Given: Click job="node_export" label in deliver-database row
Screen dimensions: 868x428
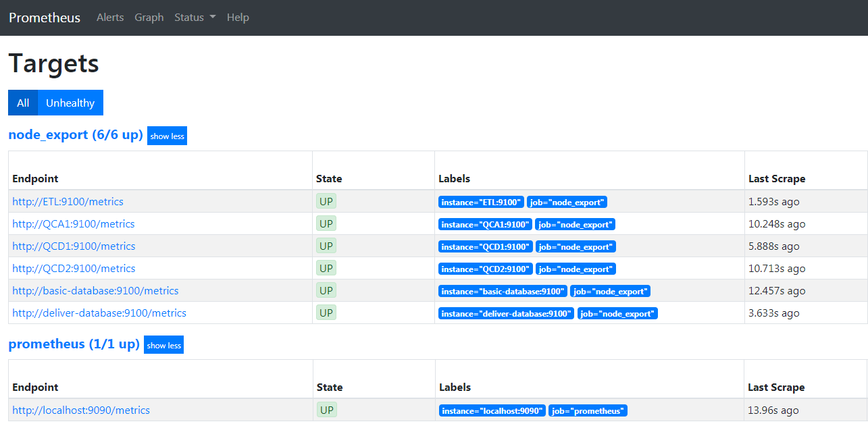Looking at the screenshot, I should click(x=617, y=313).
